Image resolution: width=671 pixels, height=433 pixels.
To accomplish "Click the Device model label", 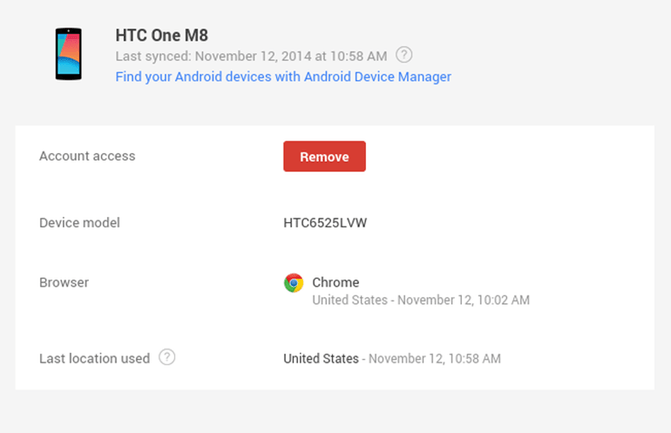I will [x=80, y=222].
